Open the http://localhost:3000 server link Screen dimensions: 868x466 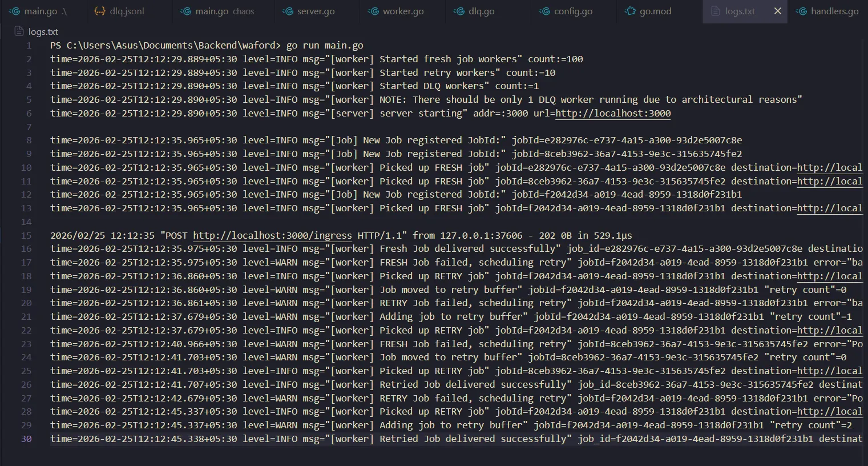[612, 113]
